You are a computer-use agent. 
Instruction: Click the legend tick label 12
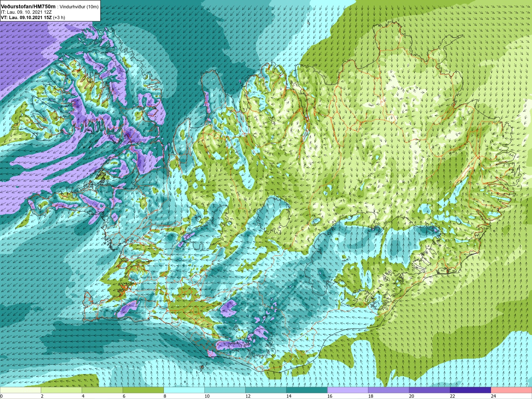point(248,396)
